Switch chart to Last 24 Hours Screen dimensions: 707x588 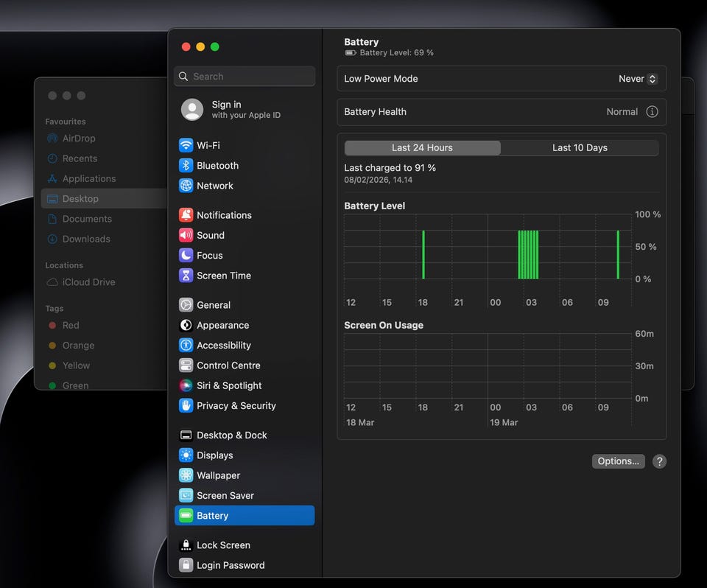tap(423, 148)
